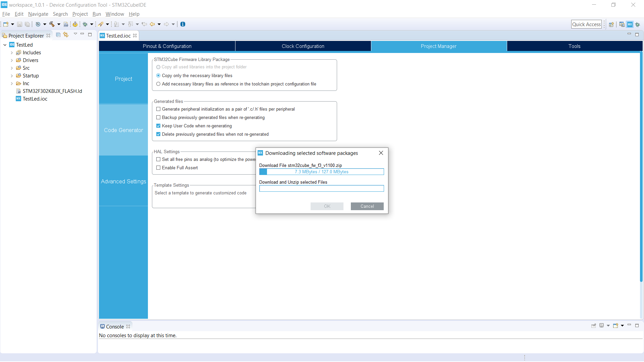
Task: Click the build configuration gauge icon
Action: (x=38, y=24)
